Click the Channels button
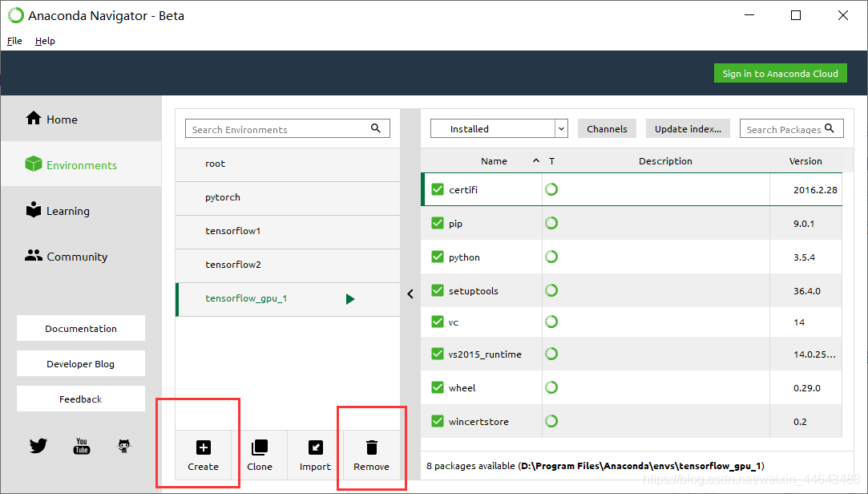Viewport: 868px width, 494px height. 607,128
